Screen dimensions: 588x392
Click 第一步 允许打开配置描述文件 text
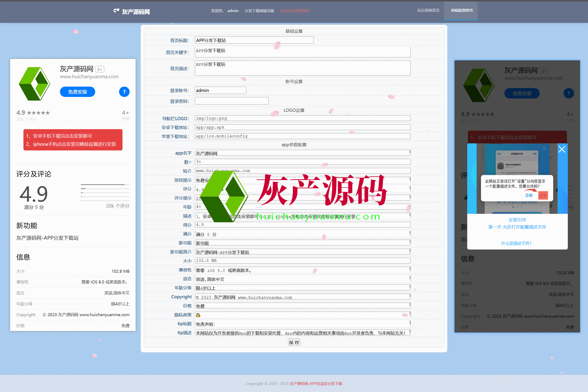click(517, 227)
